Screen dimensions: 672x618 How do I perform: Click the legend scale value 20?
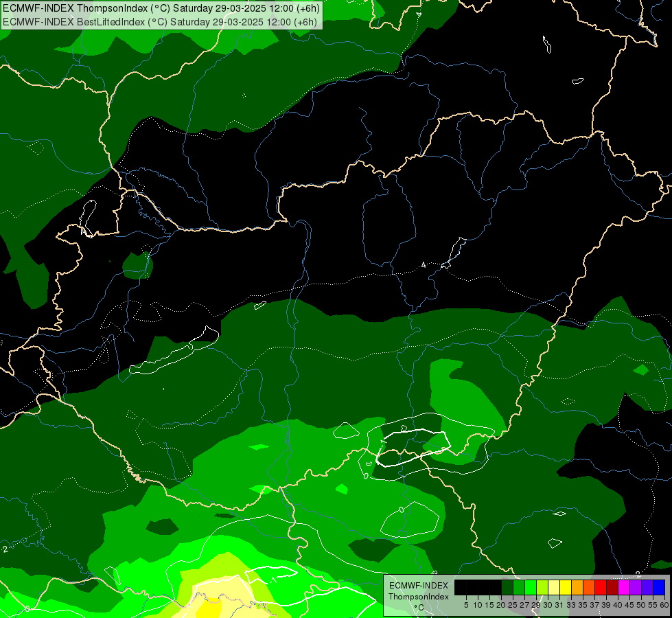tap(501, 605)
